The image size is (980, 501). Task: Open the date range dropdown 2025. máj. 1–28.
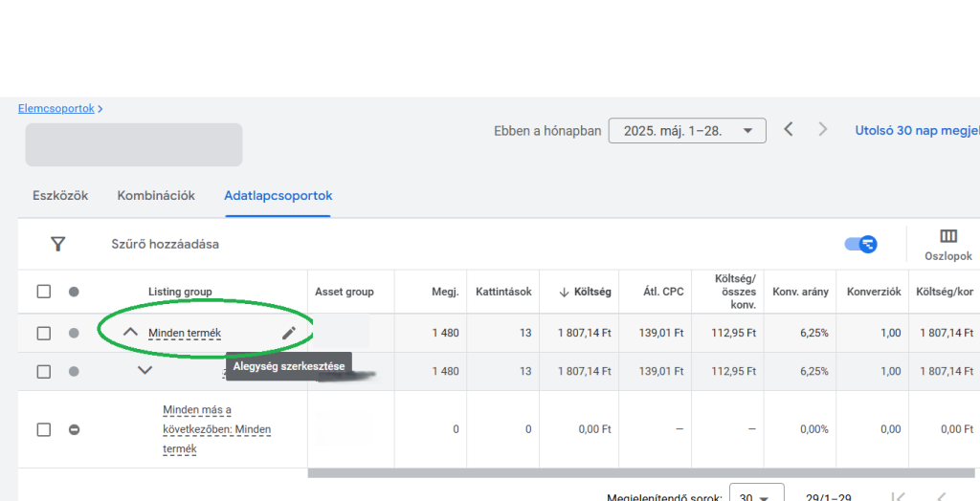coord(686,130)
